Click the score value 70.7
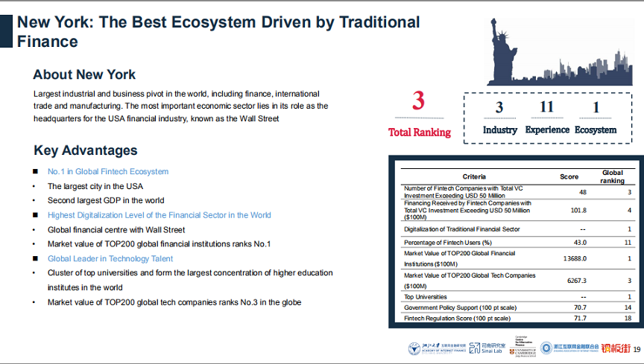The image size is (644, 364). click(580, 307)
